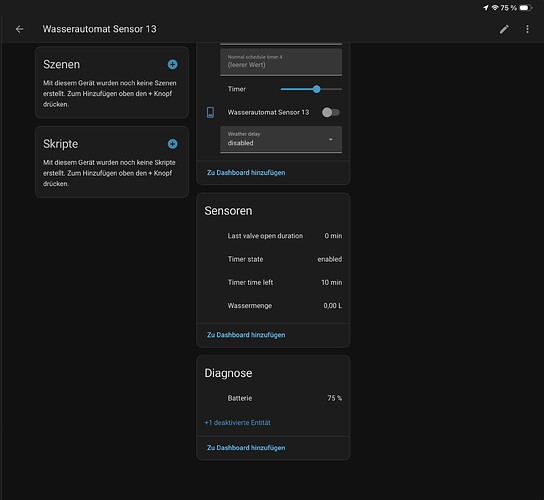Click the Normal schedule timer 4 field
This screenshot has width=544, height=500.
[281, 62]
